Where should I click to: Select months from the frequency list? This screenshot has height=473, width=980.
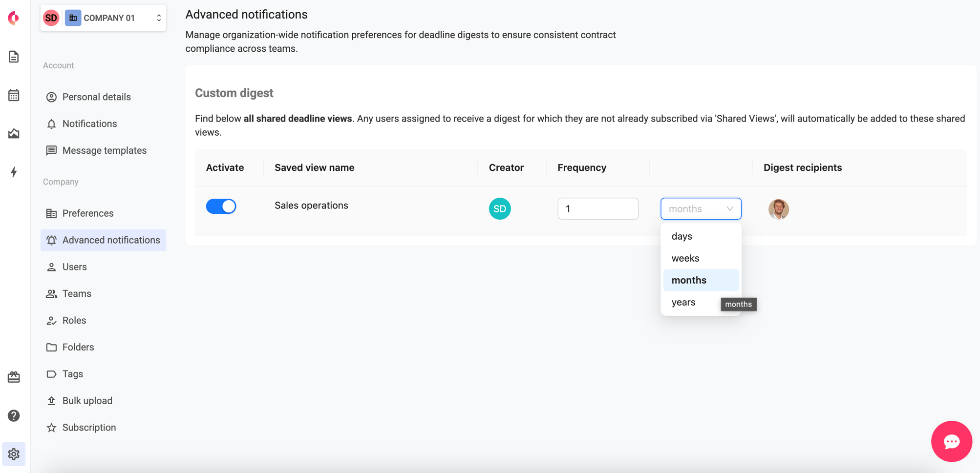[x=701, y=280]
